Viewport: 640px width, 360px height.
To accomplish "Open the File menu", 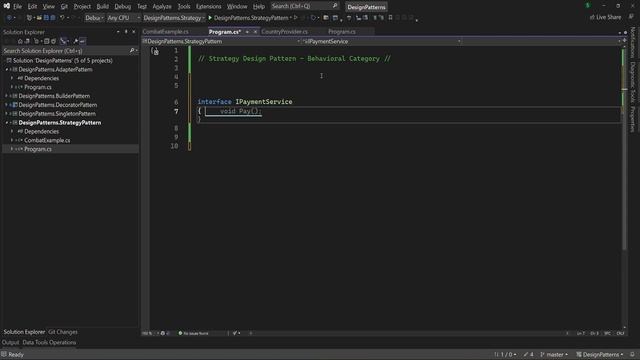I will coord(18,7).
